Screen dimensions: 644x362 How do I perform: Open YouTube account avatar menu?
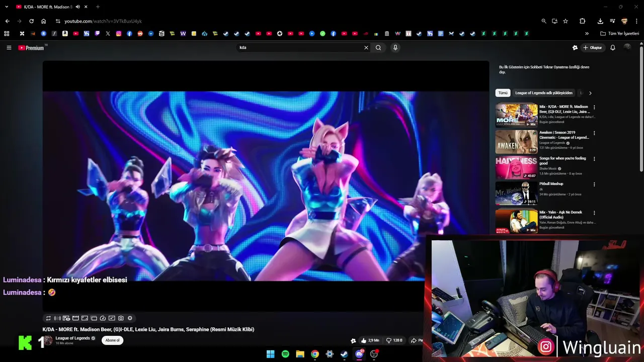click(627, 47)
